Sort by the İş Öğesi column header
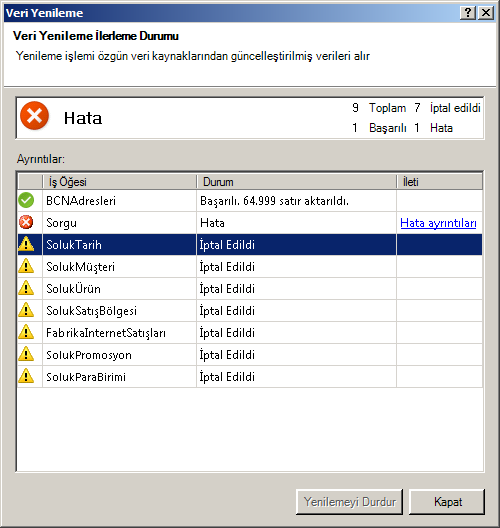The width and height of the screenshot is (500, 528). [x=120, y=182]
